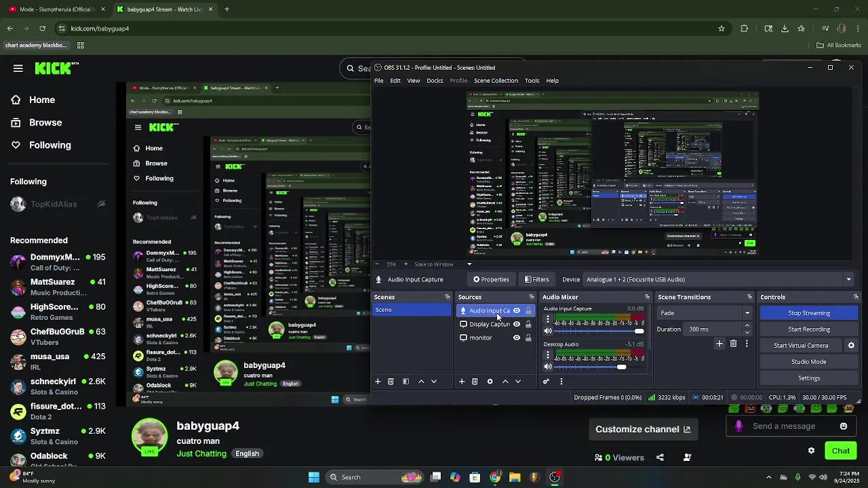868x488 pixels.
Task: Toggle lock on monitor source
Action: [528, 338]
